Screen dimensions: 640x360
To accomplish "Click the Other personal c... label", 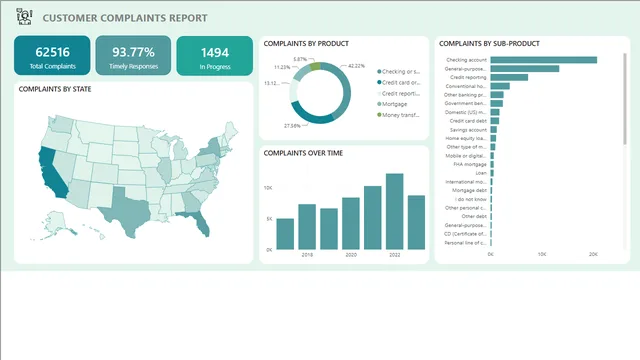I will pyautogui.click(x=466, y=208).
